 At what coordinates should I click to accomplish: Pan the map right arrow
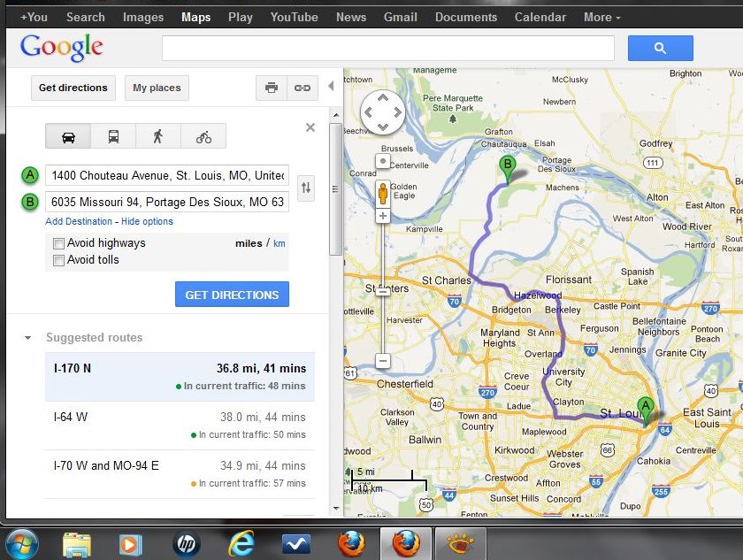(397, 112)
